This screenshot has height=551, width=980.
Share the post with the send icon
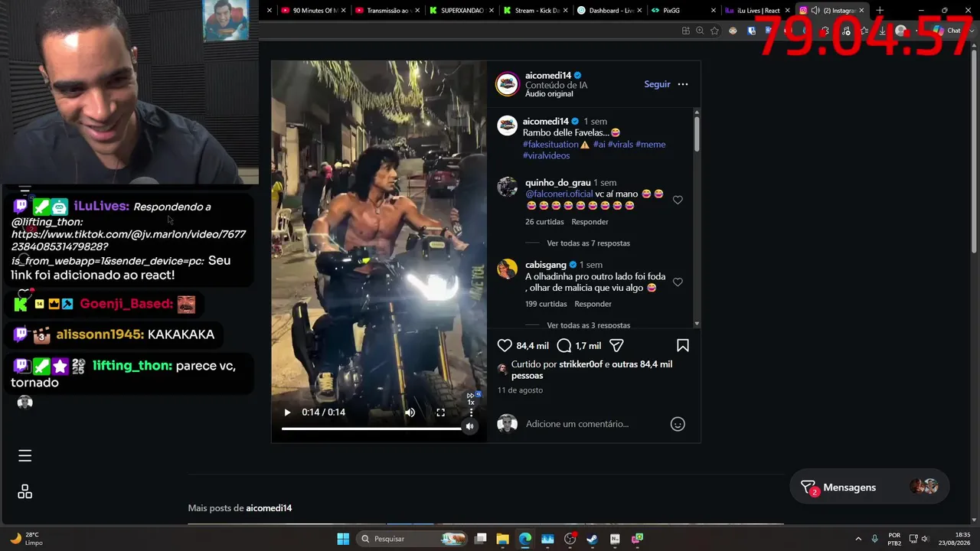click(616, 346)
